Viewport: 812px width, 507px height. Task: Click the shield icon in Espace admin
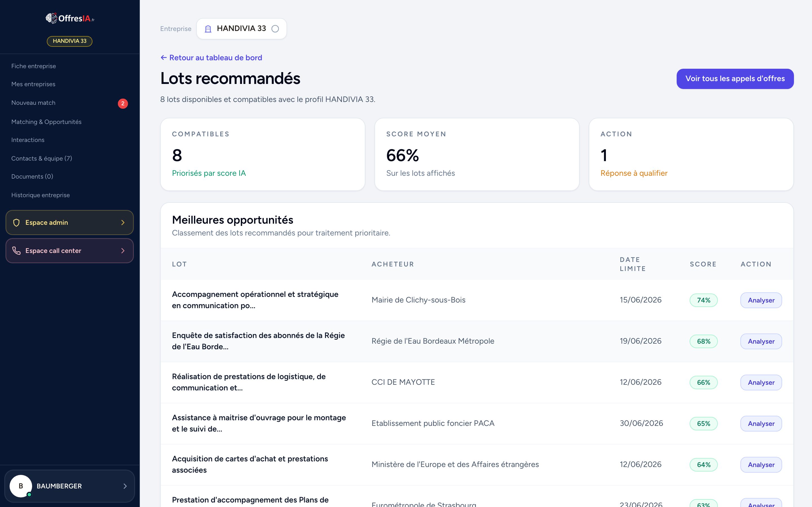16,223
